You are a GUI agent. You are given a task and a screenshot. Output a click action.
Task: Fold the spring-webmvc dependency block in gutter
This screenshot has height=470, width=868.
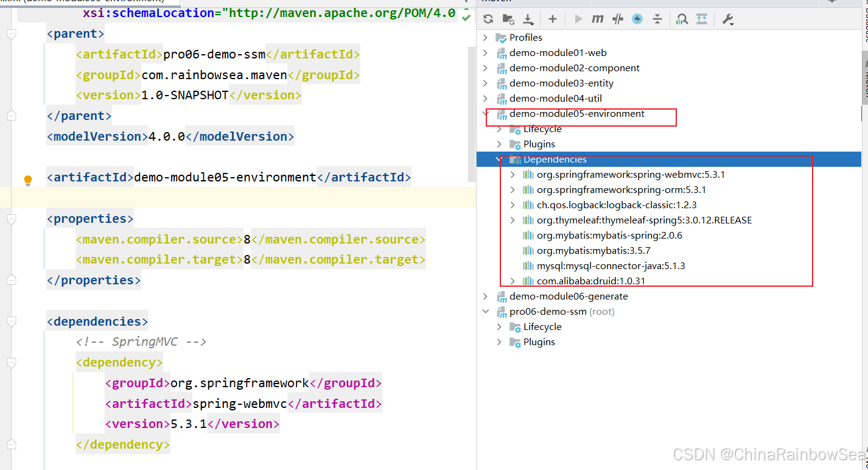tap(10, 363)
